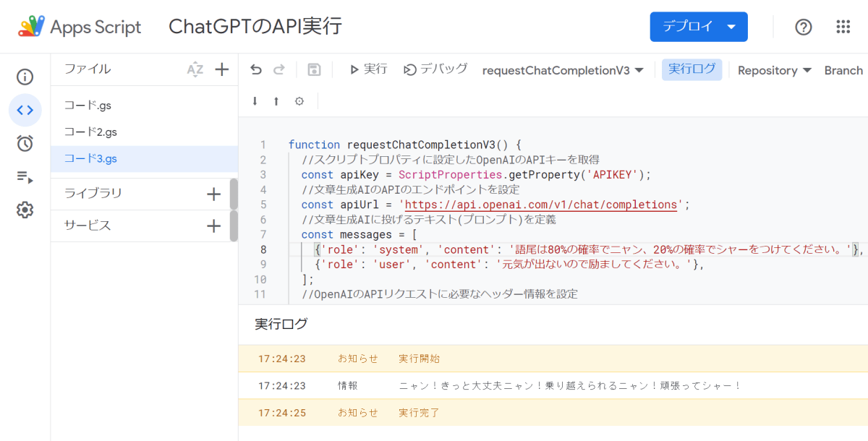868x441 pixels.
Task: Click the api.openai.com URL in code
Action: pyautogui.click(x=541, y=205)
